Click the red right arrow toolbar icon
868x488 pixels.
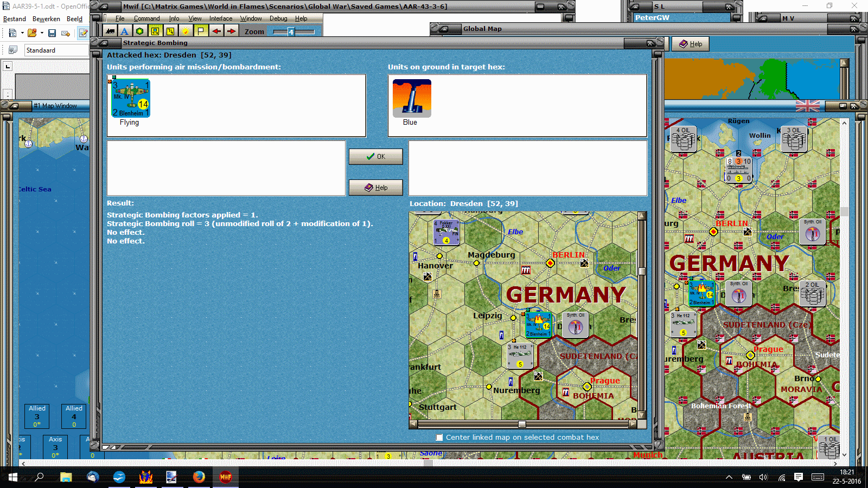click(231, 31)
